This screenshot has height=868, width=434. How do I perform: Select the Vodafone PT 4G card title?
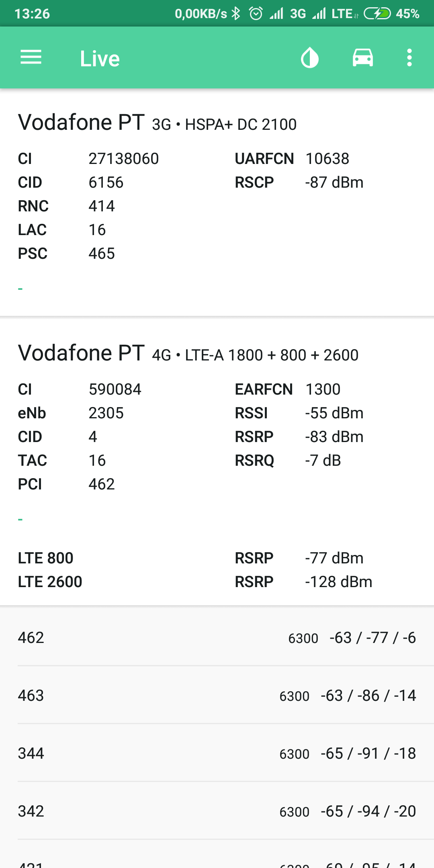[81, 353]
